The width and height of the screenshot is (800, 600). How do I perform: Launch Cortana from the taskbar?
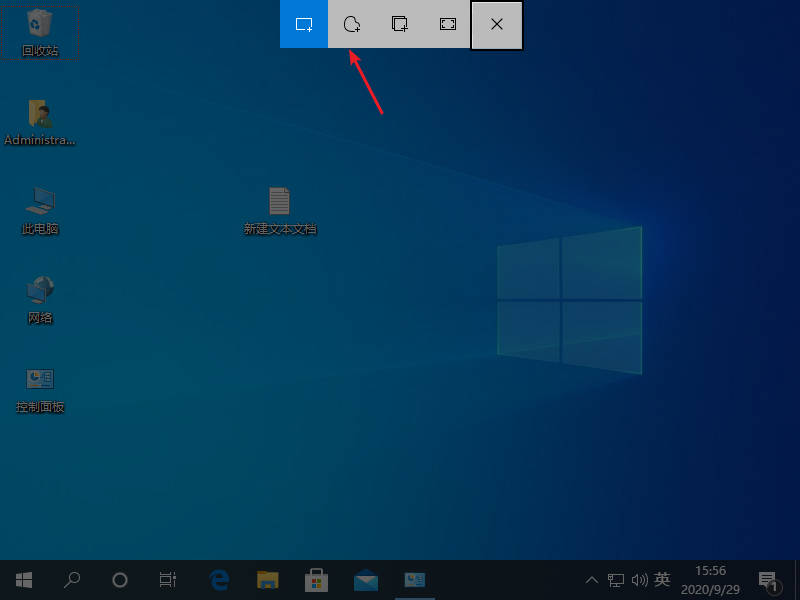tap(120, 580)
